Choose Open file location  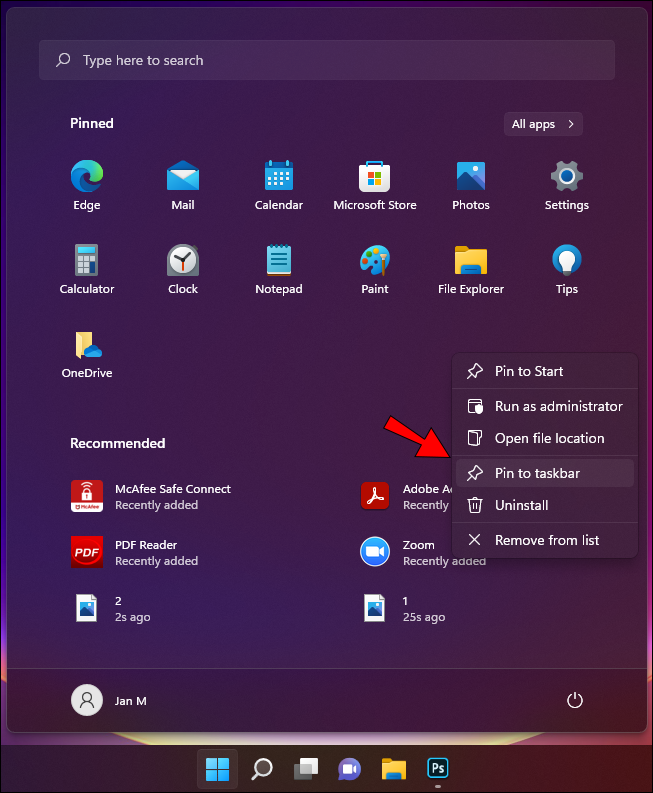click(x=545, y=438)
